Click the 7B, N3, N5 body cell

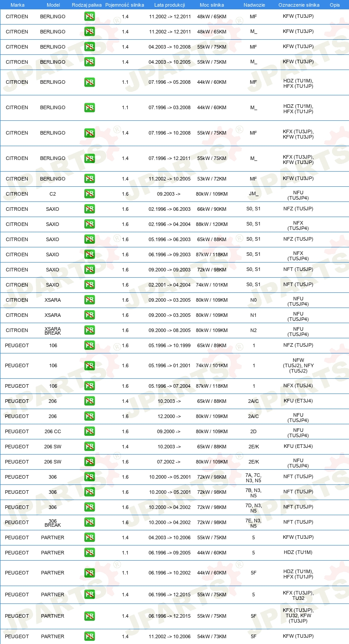click(x=253, y=493)
